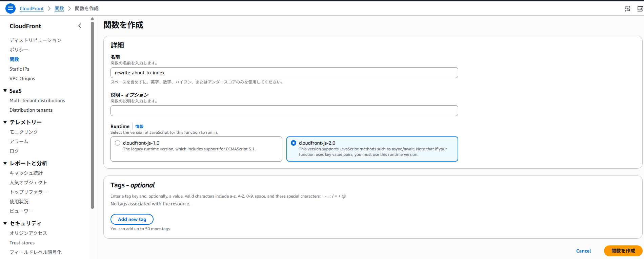Focus the 説明 description input field

(x=284, y=111)
